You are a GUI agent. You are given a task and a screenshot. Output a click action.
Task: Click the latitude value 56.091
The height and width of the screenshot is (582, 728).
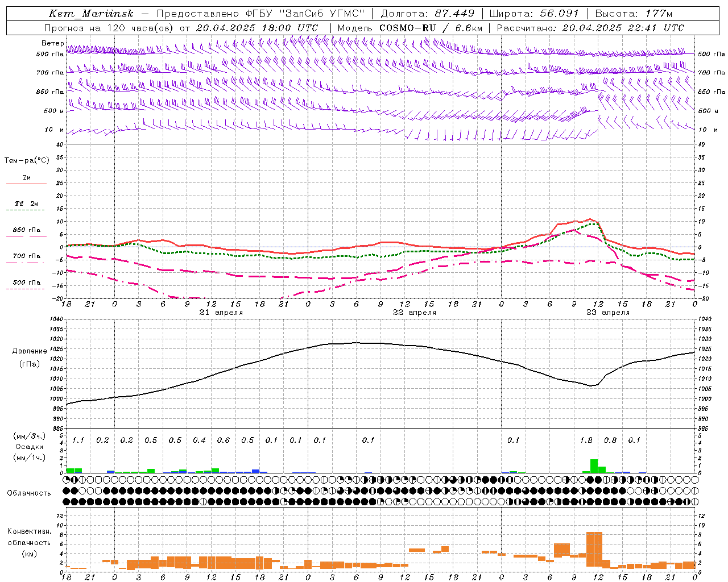[x=559, y=14]
